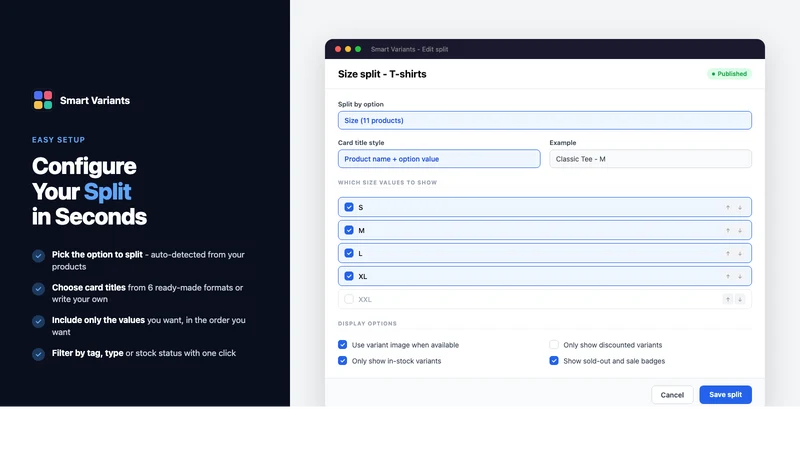Click checkmark beside 'Include only the values'
Image resolution: width=800 pixels, height=450 pixels.
click(38, 321)
